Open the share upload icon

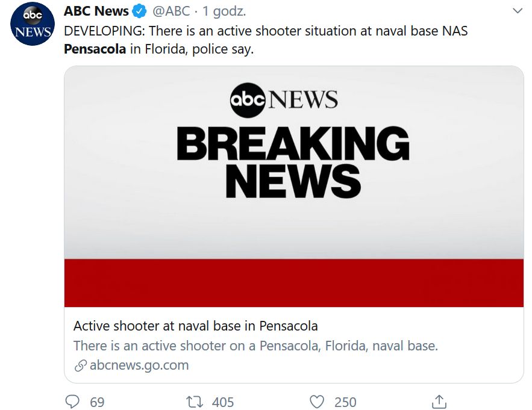(439, 402)
